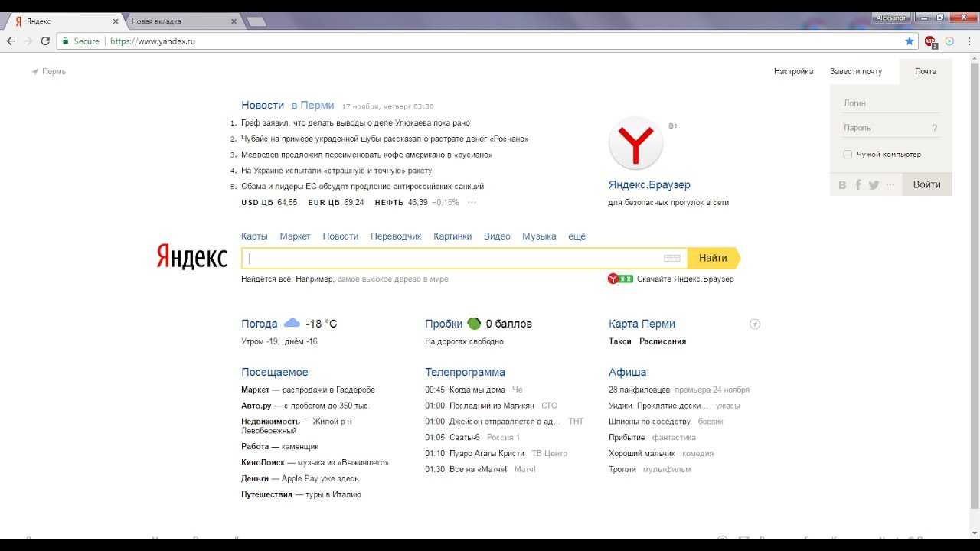Open the Телепрограмма section link
The width and height of the screenshot is (980, 551).
(465, 373)
